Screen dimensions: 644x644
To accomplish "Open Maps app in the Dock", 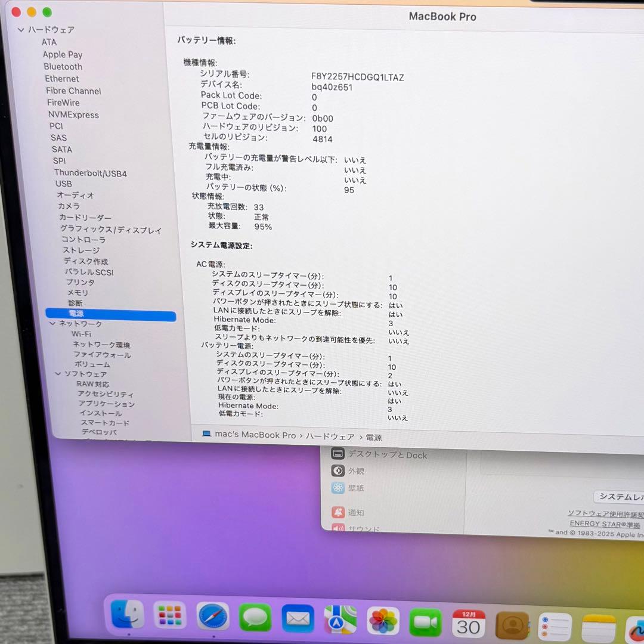I will [340, 620].
